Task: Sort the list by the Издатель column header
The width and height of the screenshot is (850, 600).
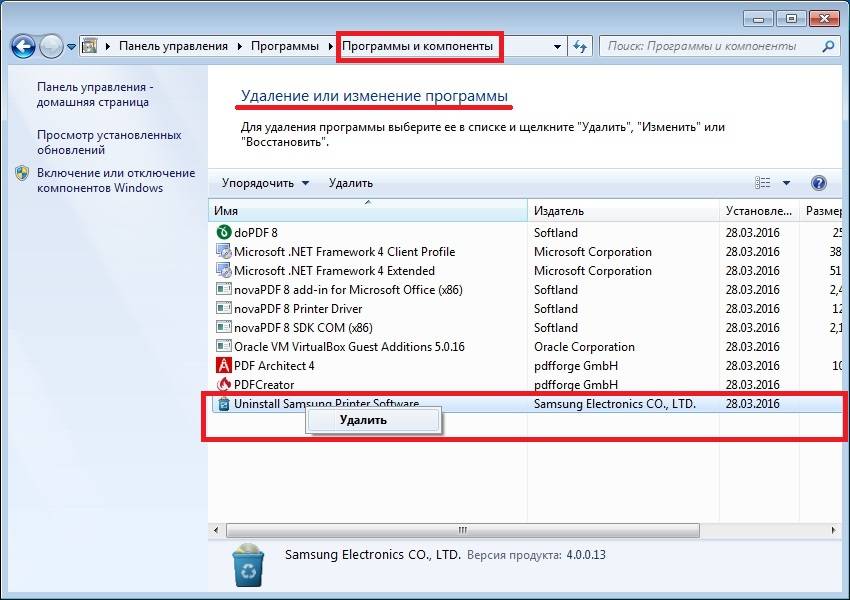Action: click(x=559, y=211)
